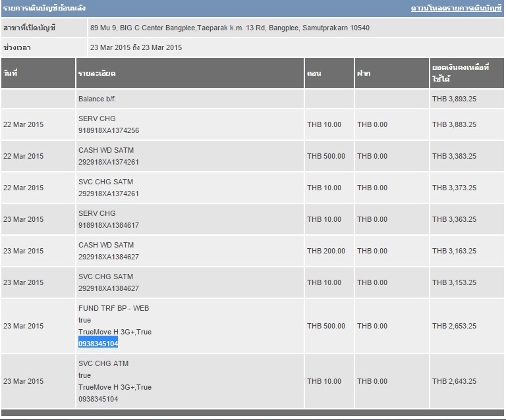
Task: Click balance 'THB 3,163.25'
Action: [454, 251]
